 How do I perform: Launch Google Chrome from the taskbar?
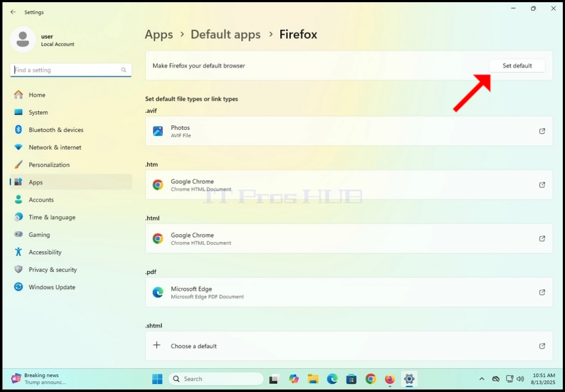pyautogui.click(x=370, y=379)
